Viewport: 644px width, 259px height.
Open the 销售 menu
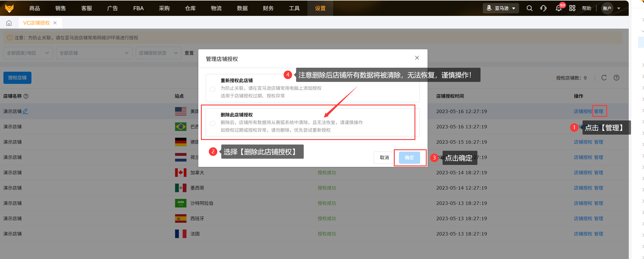click(61, 8)
